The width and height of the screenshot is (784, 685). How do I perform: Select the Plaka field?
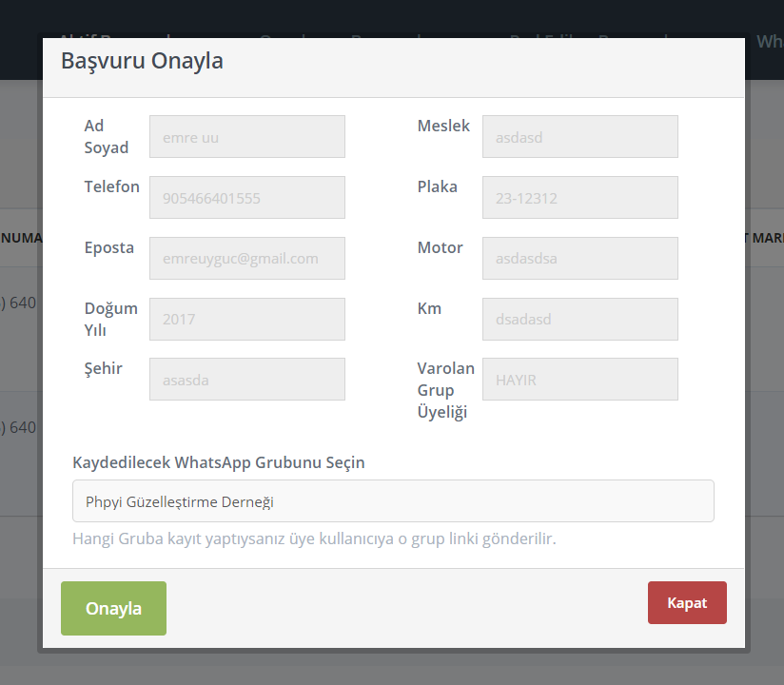(x=580, y=197)
